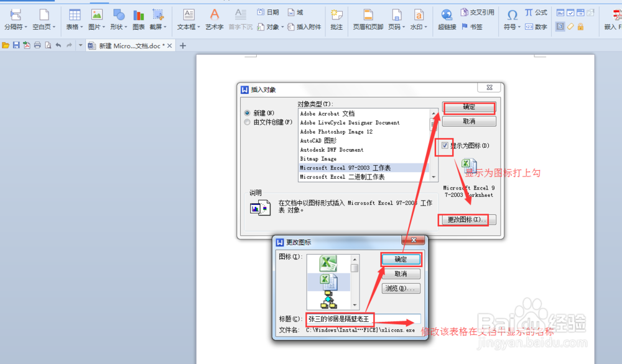Click the 艺术字 WordArt icon
Screen dimensions: 622x364
pyautogui.click(x=214, y=20)
